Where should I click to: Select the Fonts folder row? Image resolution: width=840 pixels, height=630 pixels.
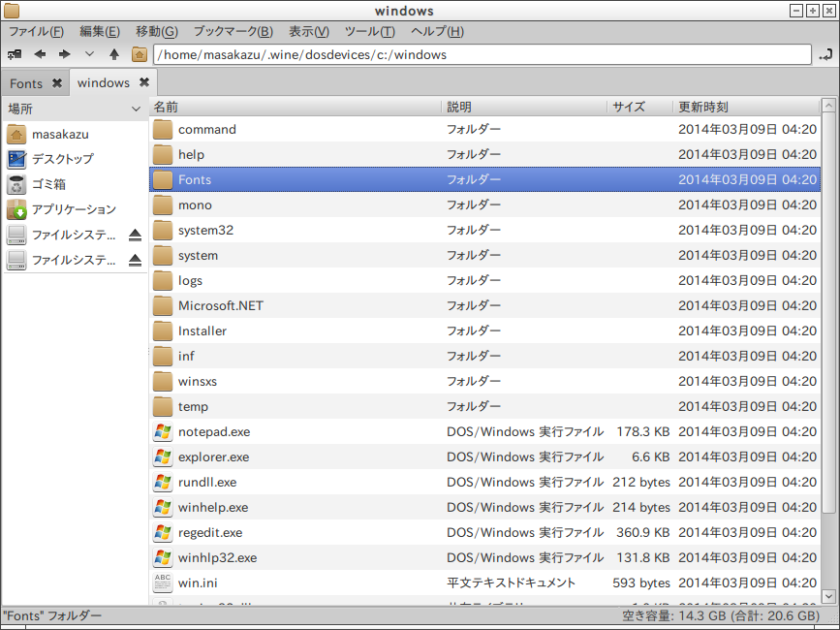[484, 179]
